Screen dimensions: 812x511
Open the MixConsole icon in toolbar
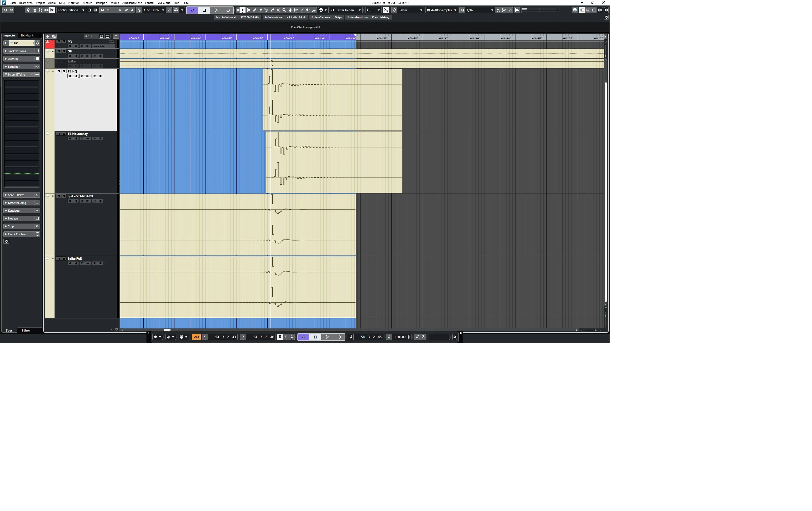pos(40,10)
